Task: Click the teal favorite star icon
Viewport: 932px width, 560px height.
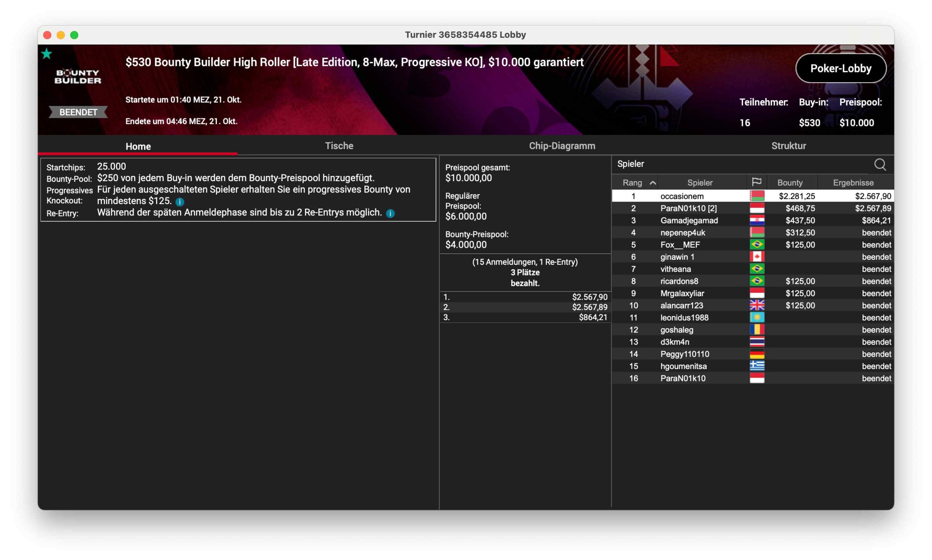Action: click(x=47, y=54)
